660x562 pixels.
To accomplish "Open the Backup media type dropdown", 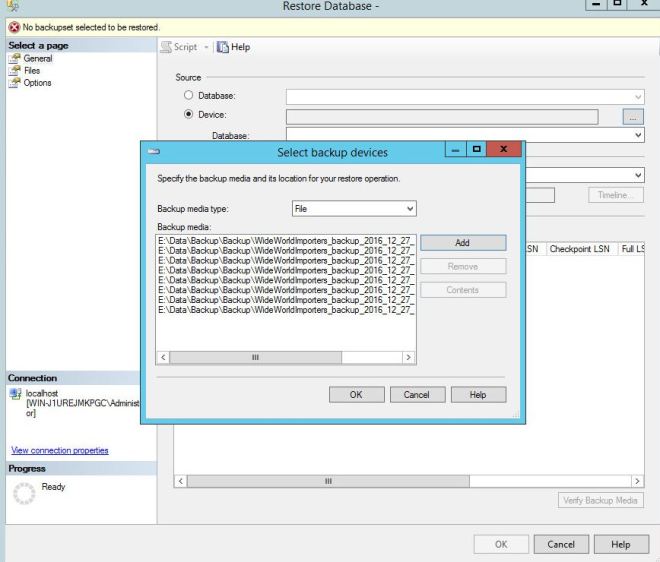I will click(354, 208).
